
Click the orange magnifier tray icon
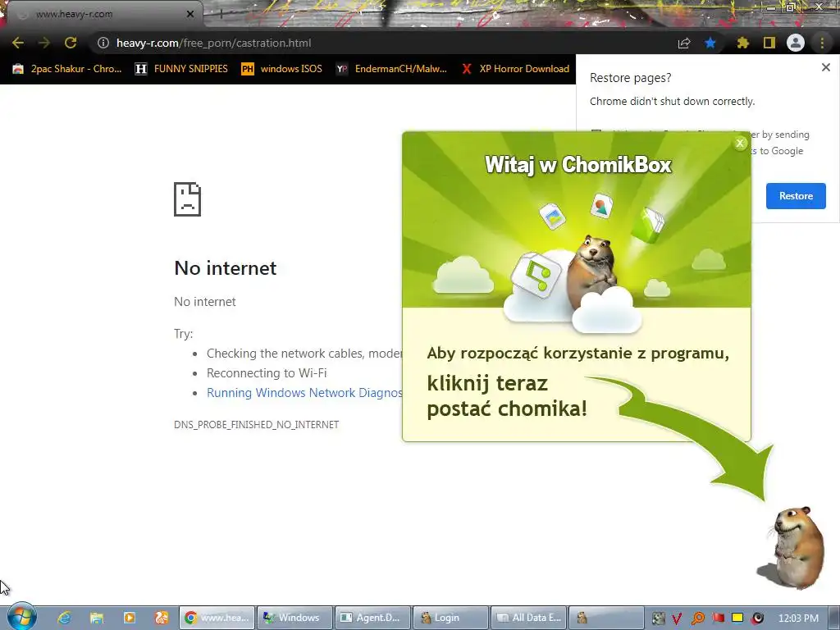click(697, 619)
